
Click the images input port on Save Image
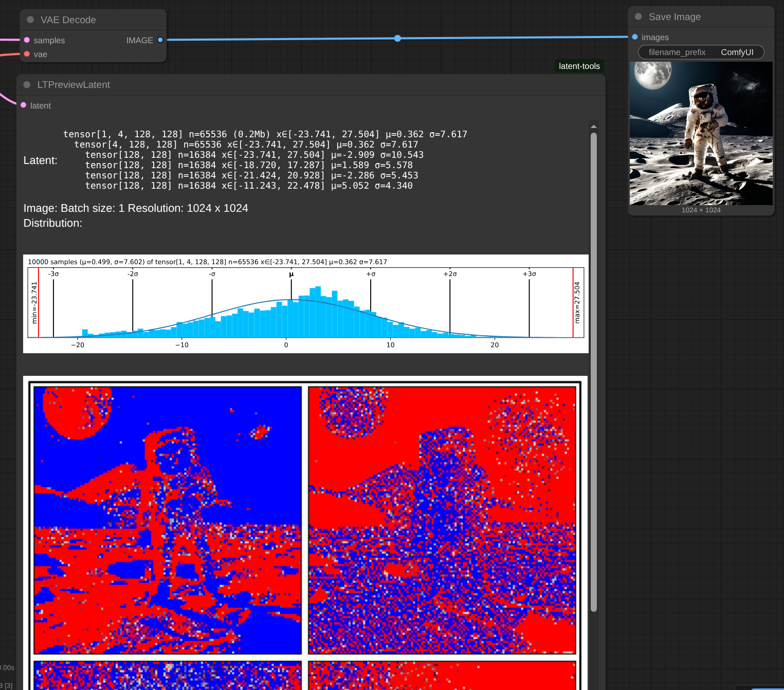point(635,37)
